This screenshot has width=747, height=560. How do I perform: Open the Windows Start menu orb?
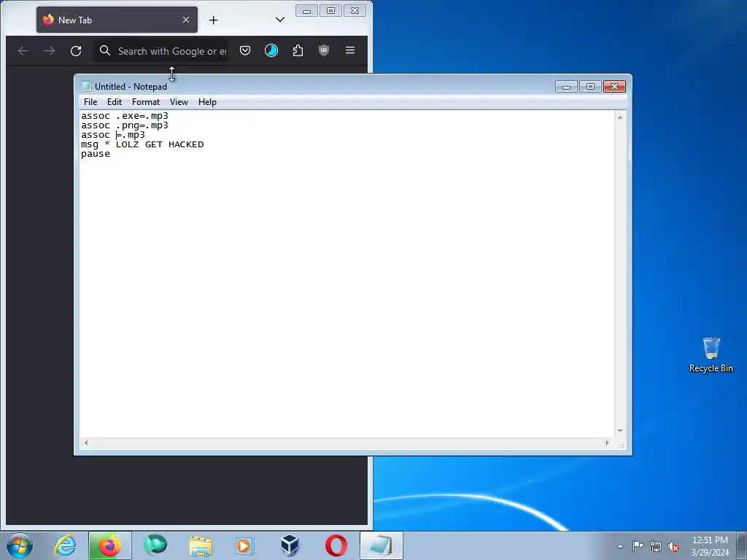pyautogui.click(x=20, y=545)
